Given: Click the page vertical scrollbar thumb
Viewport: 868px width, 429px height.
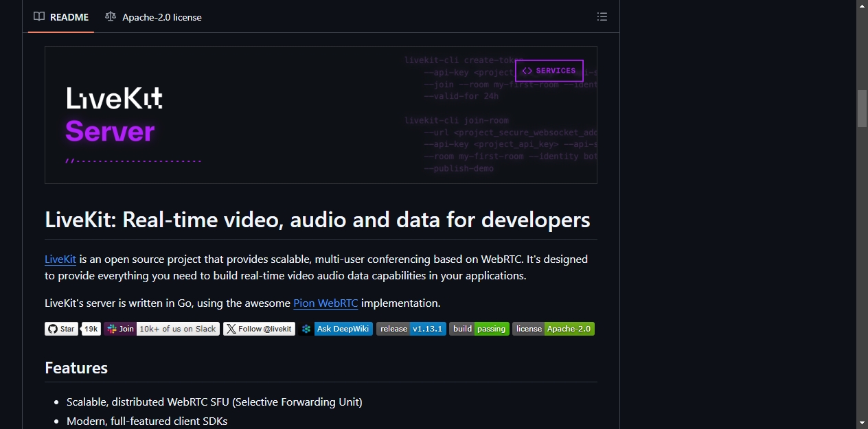Looking at the screenshot, I should click(x=862, y=108).
